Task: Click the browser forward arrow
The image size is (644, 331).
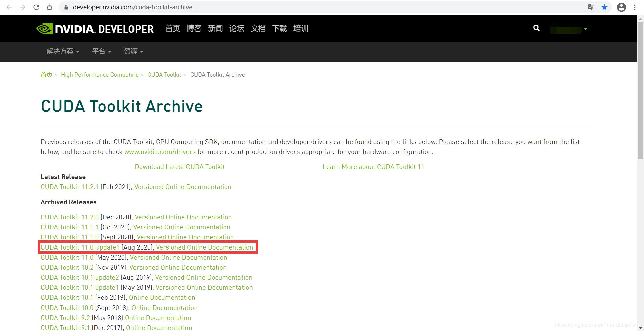Action: 22,7
